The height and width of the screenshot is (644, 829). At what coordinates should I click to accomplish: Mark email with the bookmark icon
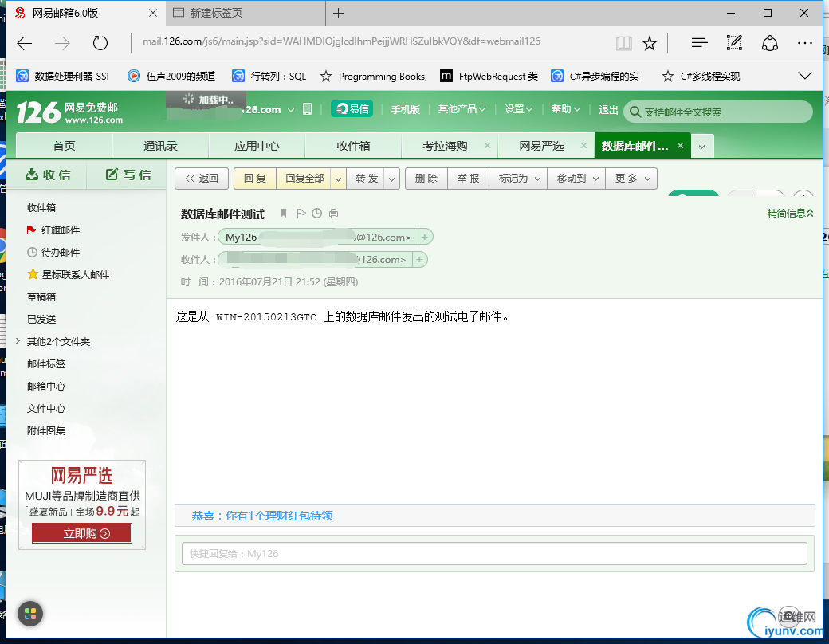[282, 213]
